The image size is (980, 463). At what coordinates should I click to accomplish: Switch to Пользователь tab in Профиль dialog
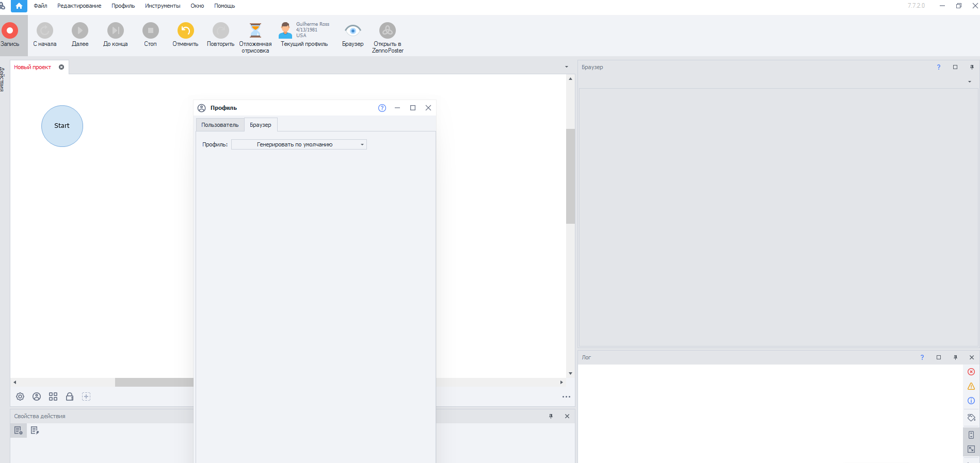(x=220, y=125)
